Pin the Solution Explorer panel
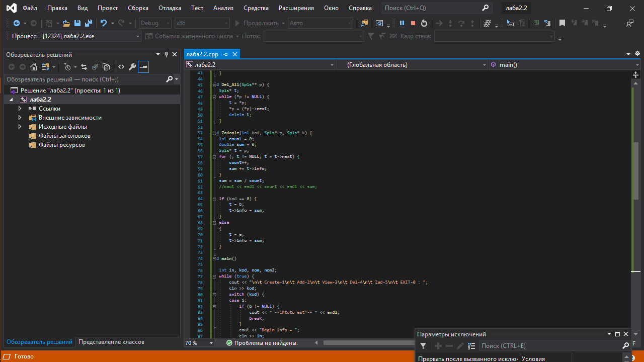The height and width of the screenshot is (362, 644). pos(166,54)
